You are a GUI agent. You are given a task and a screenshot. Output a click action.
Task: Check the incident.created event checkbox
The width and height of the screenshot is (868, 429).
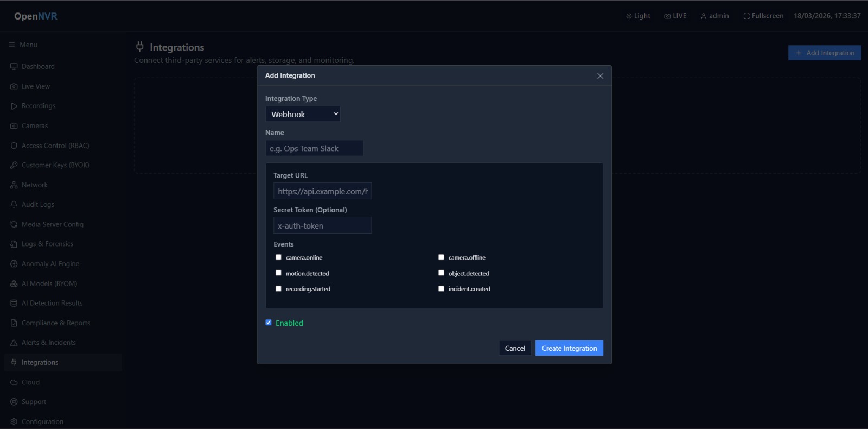pyautogui.click(x=441, y=289)
